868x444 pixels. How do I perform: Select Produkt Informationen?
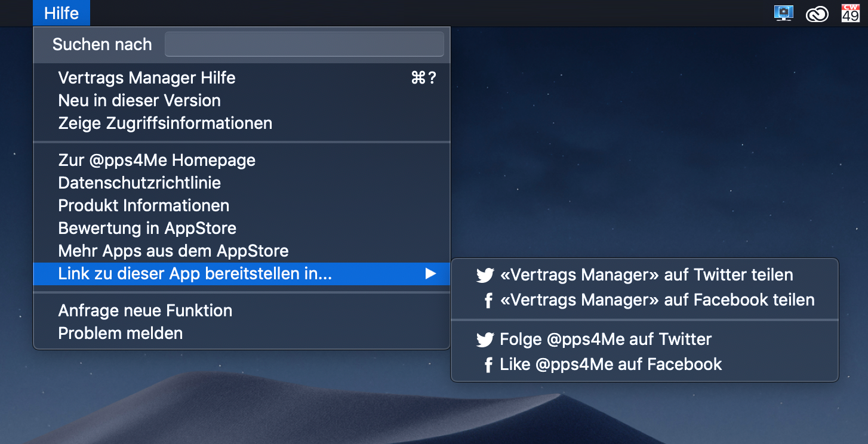[241, 206]
